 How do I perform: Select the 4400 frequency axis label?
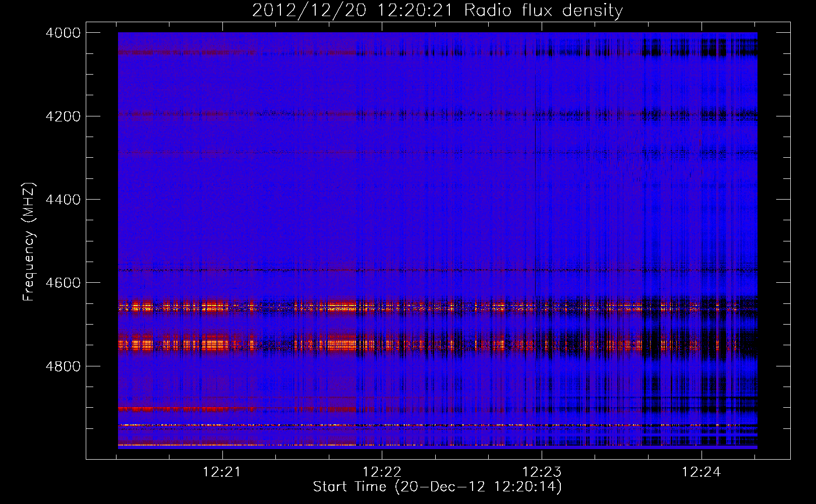point(63,200)
